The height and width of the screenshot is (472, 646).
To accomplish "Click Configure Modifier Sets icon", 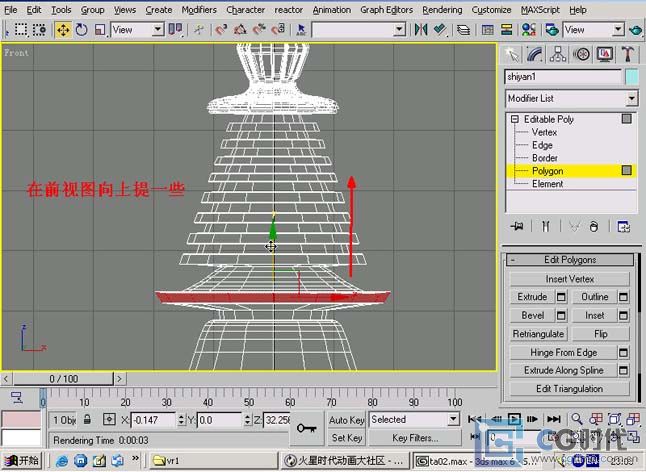I will pos(623,226).
